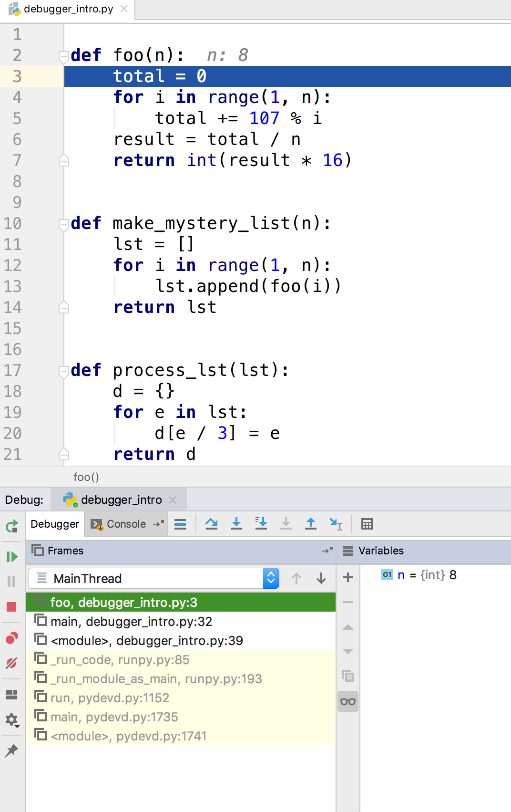Click highlighted line total = 0
Screen dimensions: 511x812
[x=287, y=76]
